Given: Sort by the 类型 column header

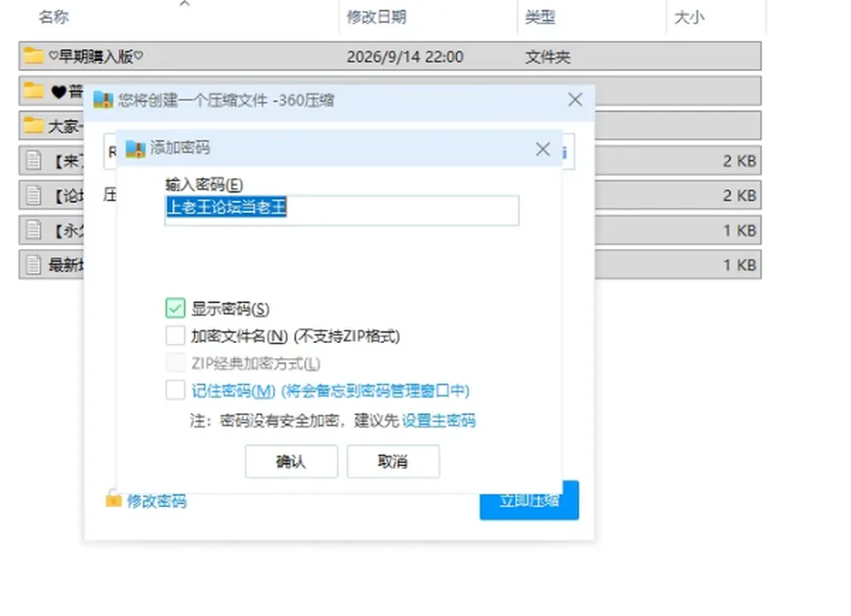Looking at the screenshot, I should click(x=540, y=17).
